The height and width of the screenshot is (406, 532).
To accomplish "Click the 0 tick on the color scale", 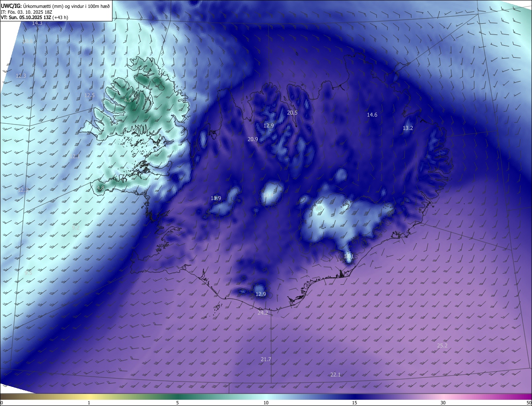I will click(x=2, y=403).
